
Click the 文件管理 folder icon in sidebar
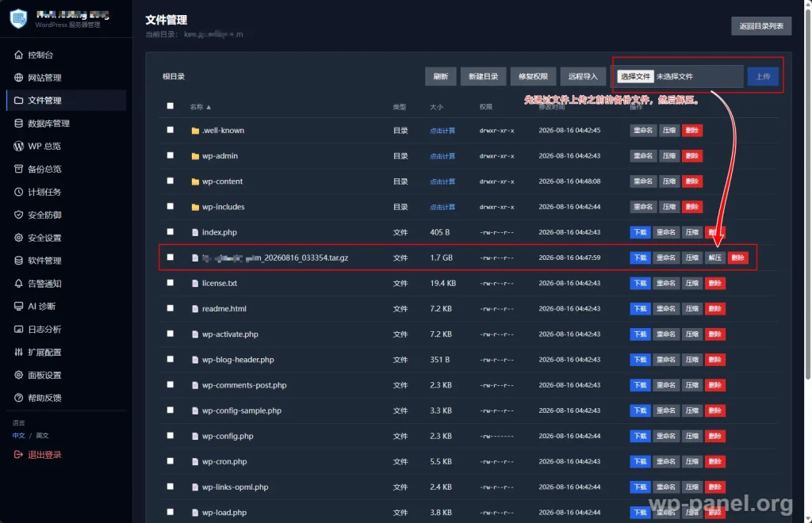[19, 101]
